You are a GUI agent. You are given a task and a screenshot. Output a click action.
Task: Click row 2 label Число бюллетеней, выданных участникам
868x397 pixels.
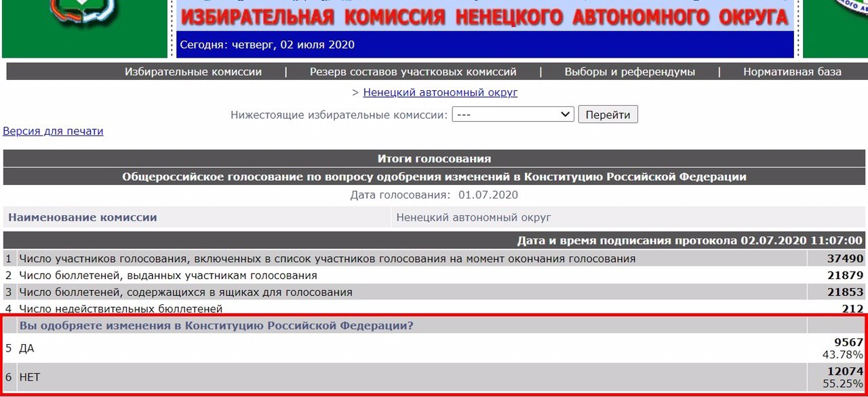pos(168,276)
